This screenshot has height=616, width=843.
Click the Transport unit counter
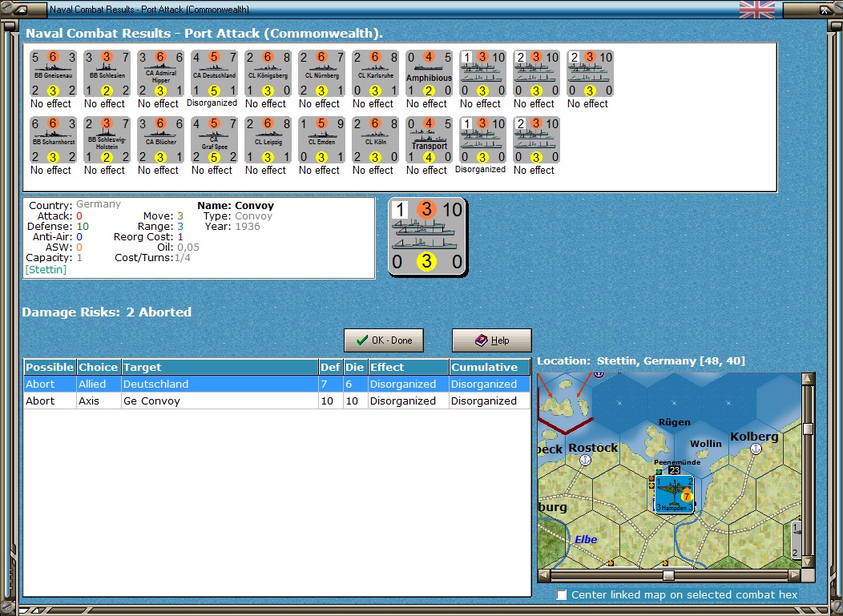(x=429, y=139)
